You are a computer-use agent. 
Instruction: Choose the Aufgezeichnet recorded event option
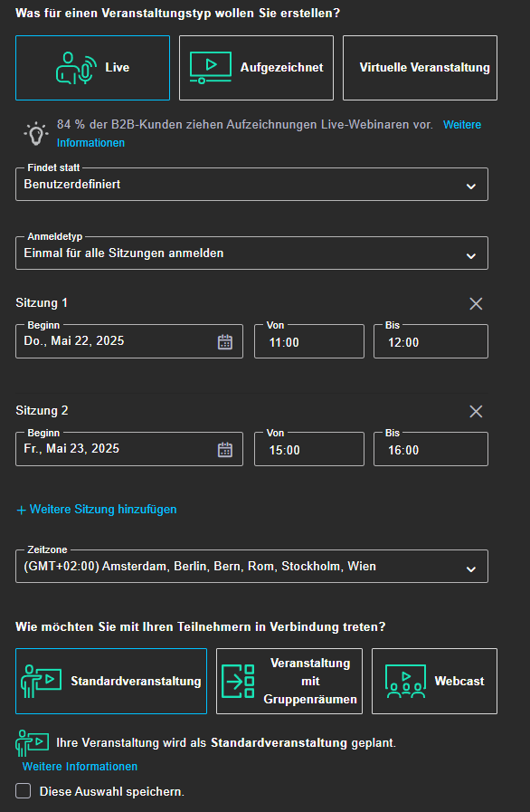pos(256,68)
